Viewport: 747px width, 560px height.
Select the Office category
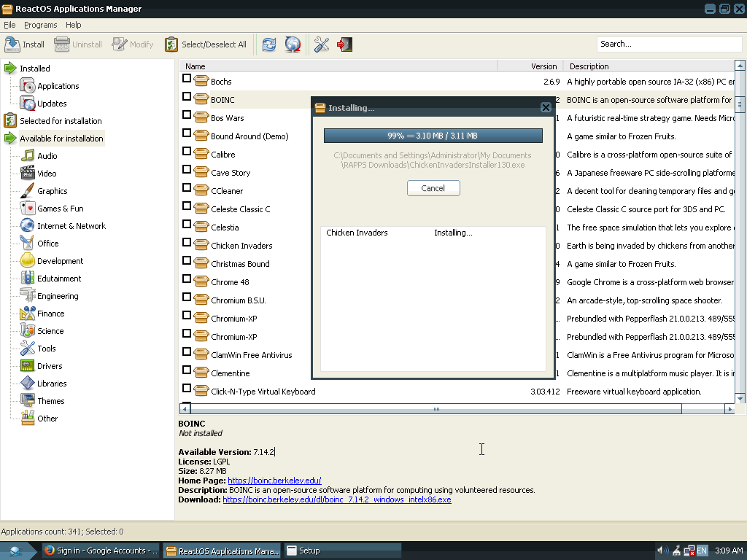pyautogui.click(x=47, y=244)
